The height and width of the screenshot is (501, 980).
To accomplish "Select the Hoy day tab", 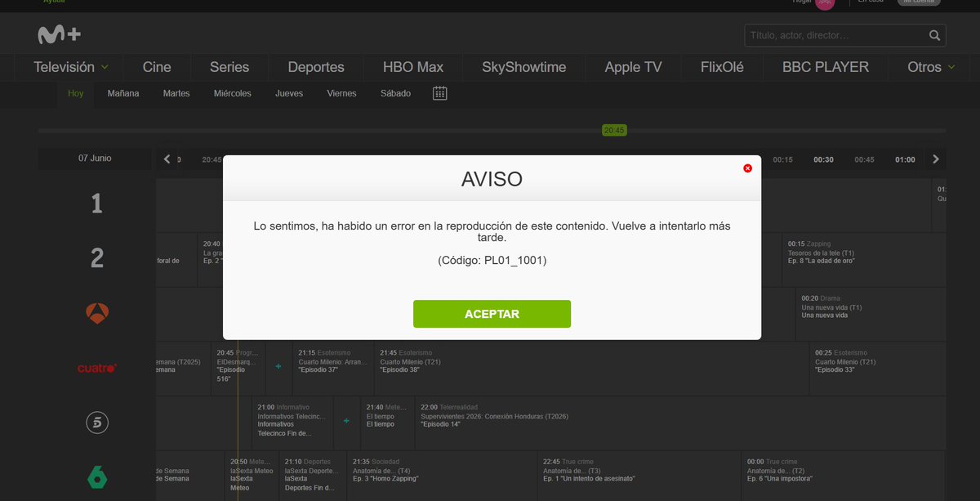I will pyautogui.click(x=76, y=93).
